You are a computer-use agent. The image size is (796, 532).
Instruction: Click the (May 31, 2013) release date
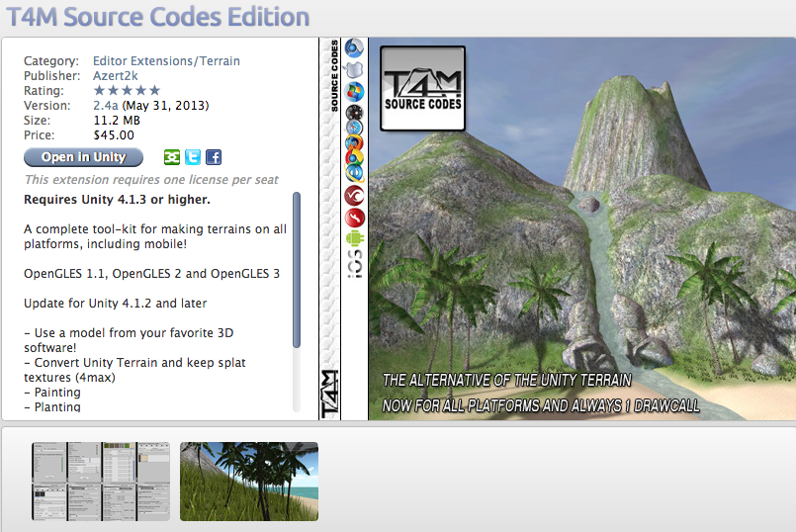click(165, 106)
